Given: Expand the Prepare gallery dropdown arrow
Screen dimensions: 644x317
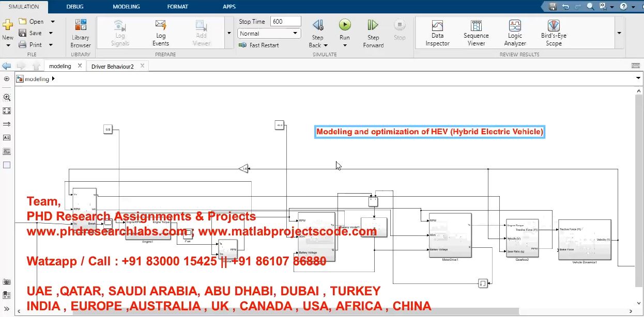Looking at the screenshot, I should 229,33.
